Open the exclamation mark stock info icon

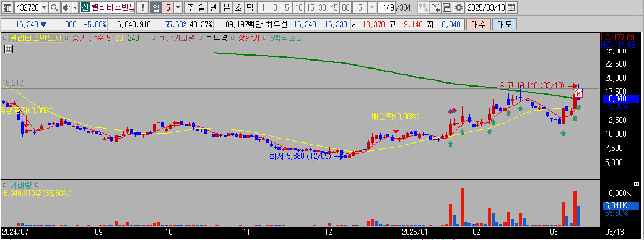[142, 7]
